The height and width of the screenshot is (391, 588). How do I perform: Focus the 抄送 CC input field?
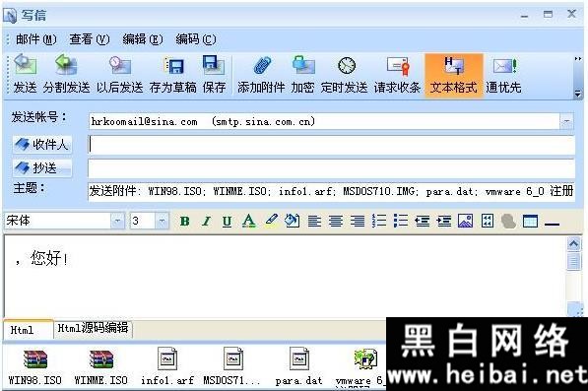coord(331,168)
